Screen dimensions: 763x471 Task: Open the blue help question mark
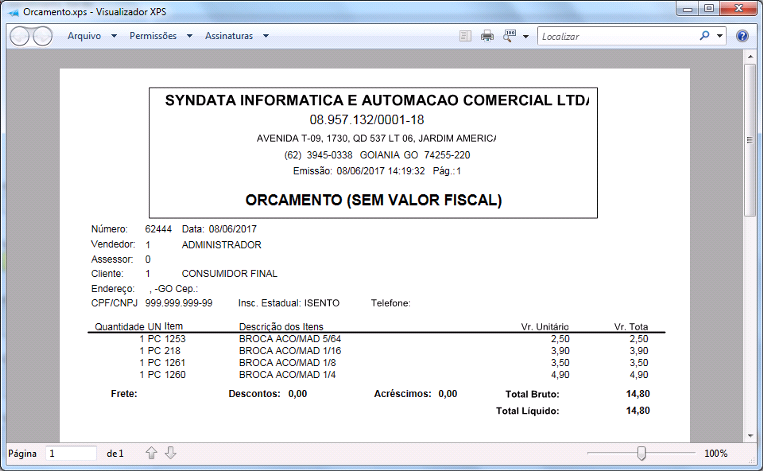[742, 36]
